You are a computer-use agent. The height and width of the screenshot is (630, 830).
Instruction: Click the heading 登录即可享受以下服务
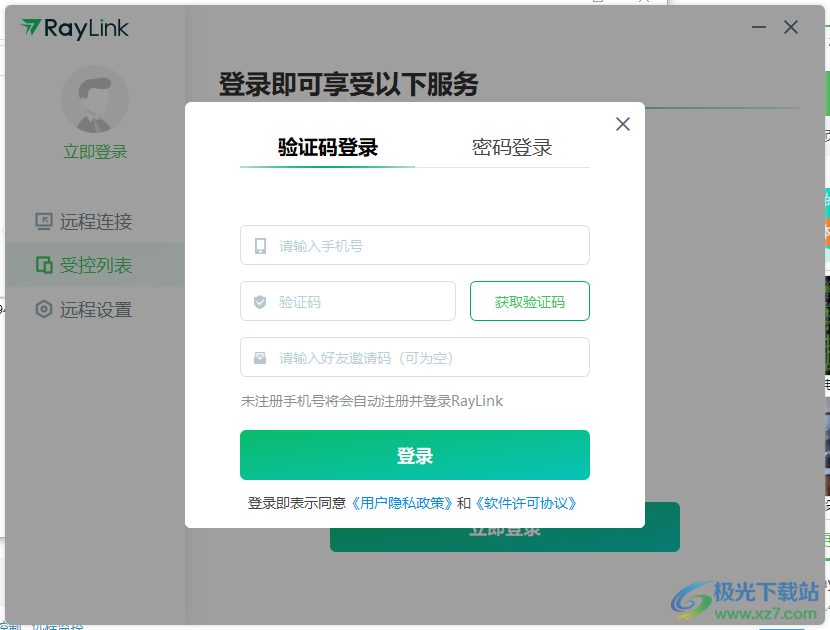(348, 84)
